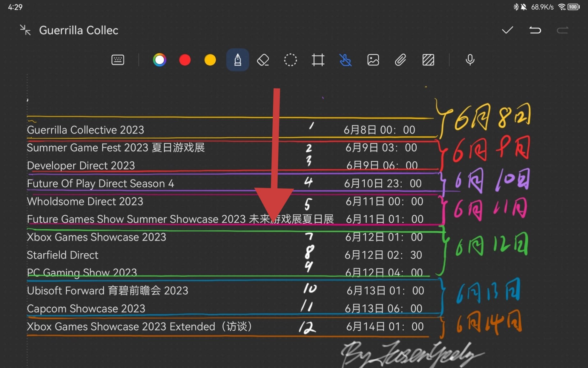Tap the 68.9K/s network speed indicator
The height and width of the screenshot is (368, 588).
[x=542, y=7]
